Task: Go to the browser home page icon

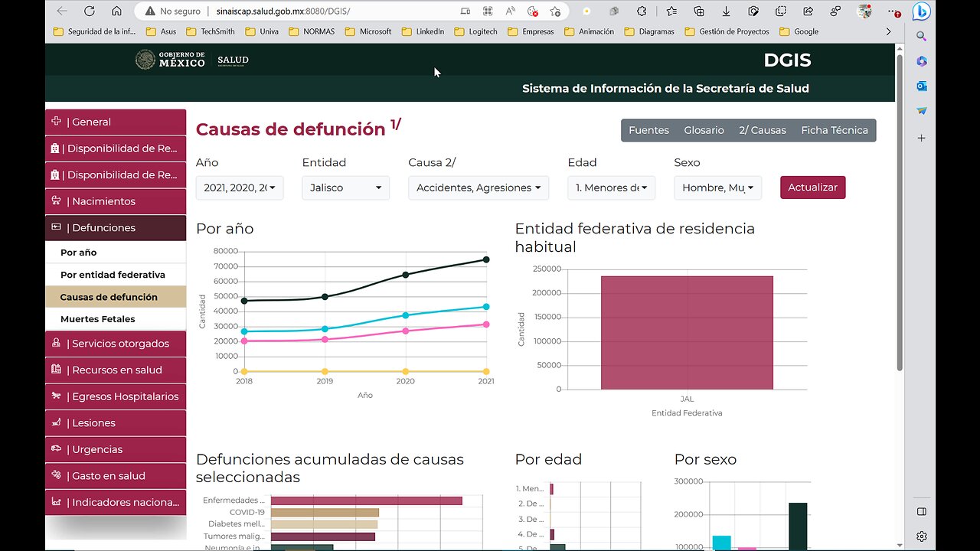Action: (116, 11)
